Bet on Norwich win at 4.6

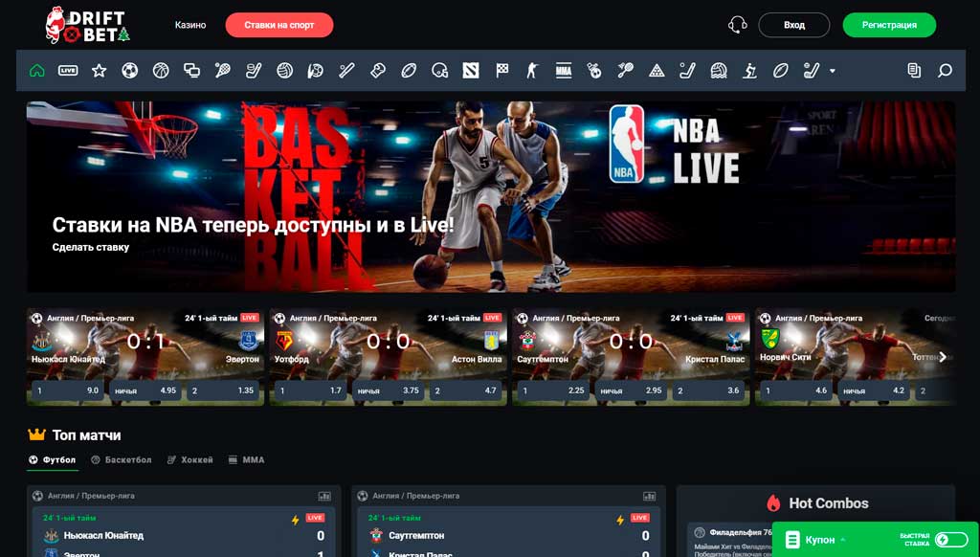(796, 390)
